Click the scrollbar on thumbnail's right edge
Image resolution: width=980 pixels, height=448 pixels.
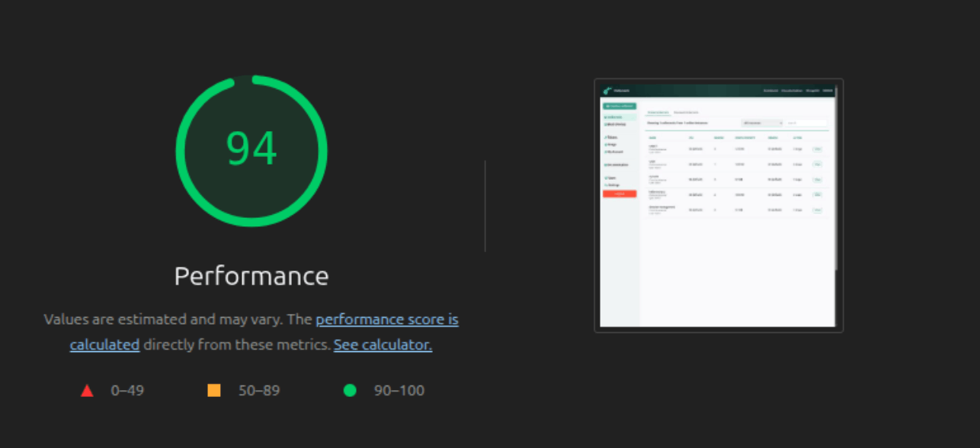(x=836, y=175)
